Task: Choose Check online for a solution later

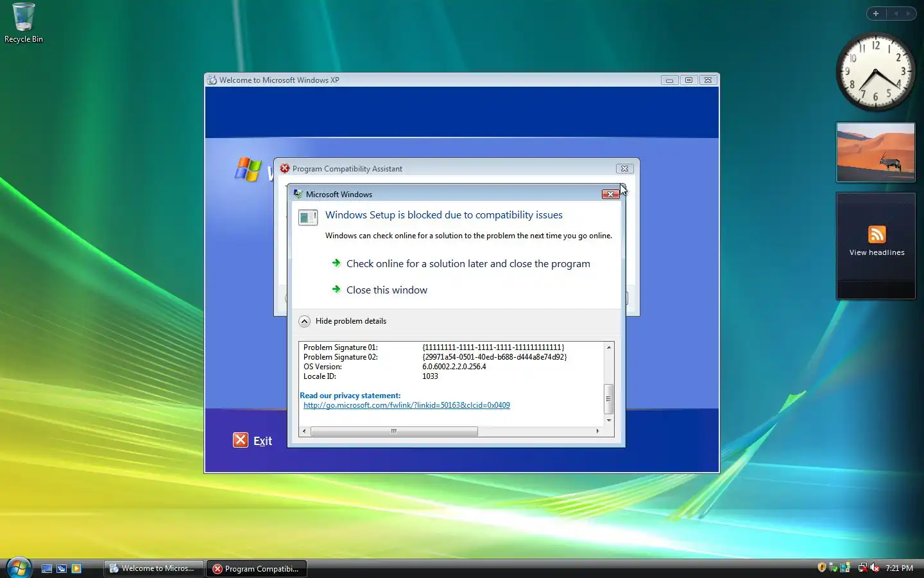Action: 468,263
